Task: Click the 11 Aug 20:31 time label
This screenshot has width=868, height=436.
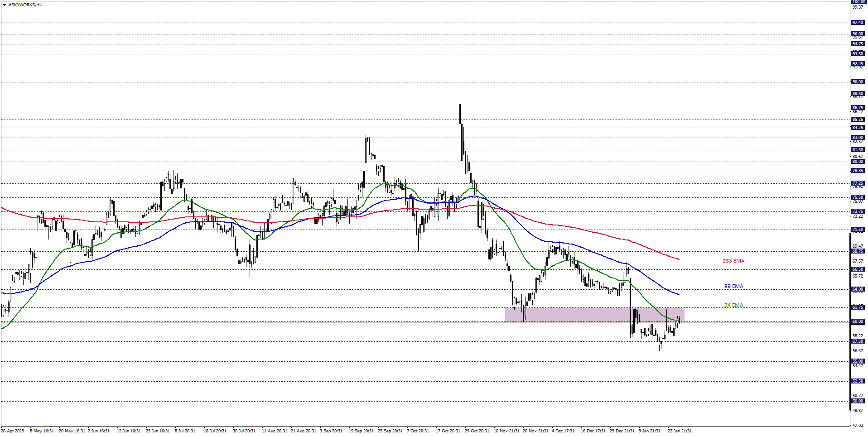Action: tap(275, 431)
